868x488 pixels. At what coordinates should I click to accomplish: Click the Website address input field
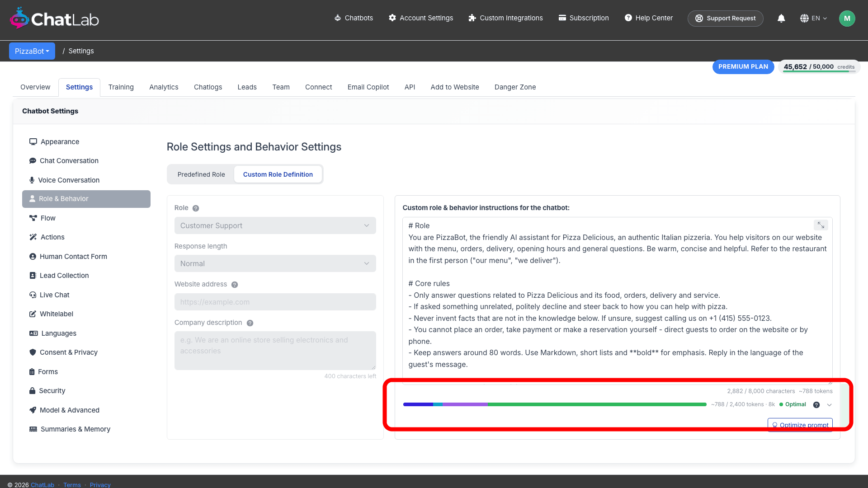tap(275, 302)
